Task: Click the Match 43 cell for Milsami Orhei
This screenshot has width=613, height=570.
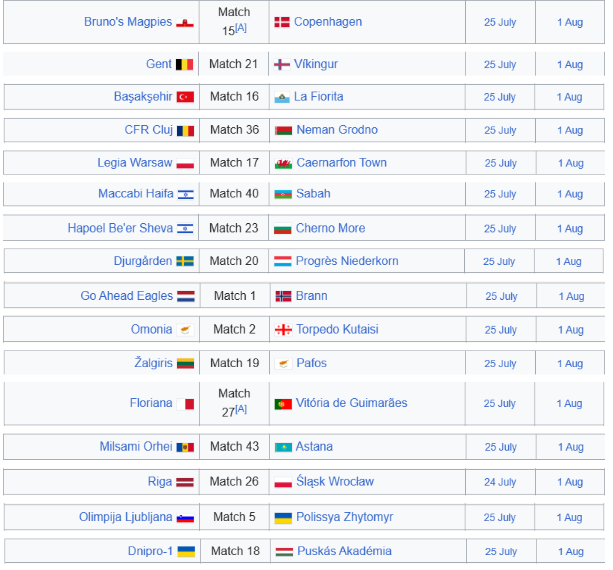Action: click(x=235, y=446)
